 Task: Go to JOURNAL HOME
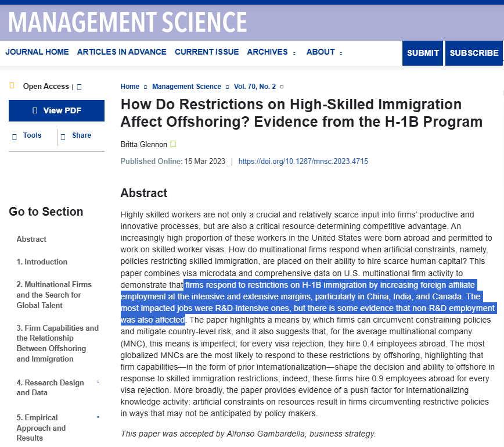37,52
